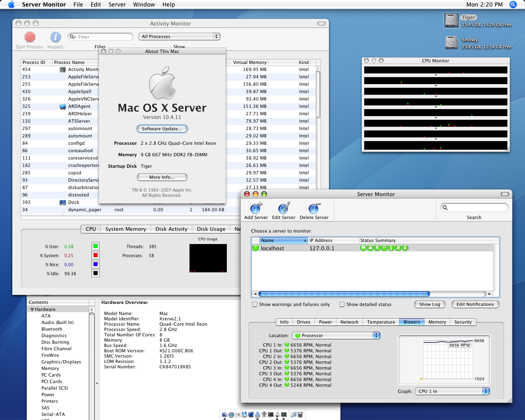This screenshot has height=420, width=525.
Task: Click the black % Idle color swatch
Action: (96, 273)
